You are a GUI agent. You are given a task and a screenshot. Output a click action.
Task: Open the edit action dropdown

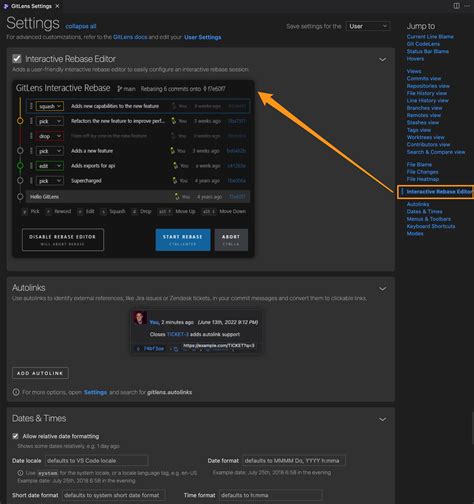[x=50, y=166]
